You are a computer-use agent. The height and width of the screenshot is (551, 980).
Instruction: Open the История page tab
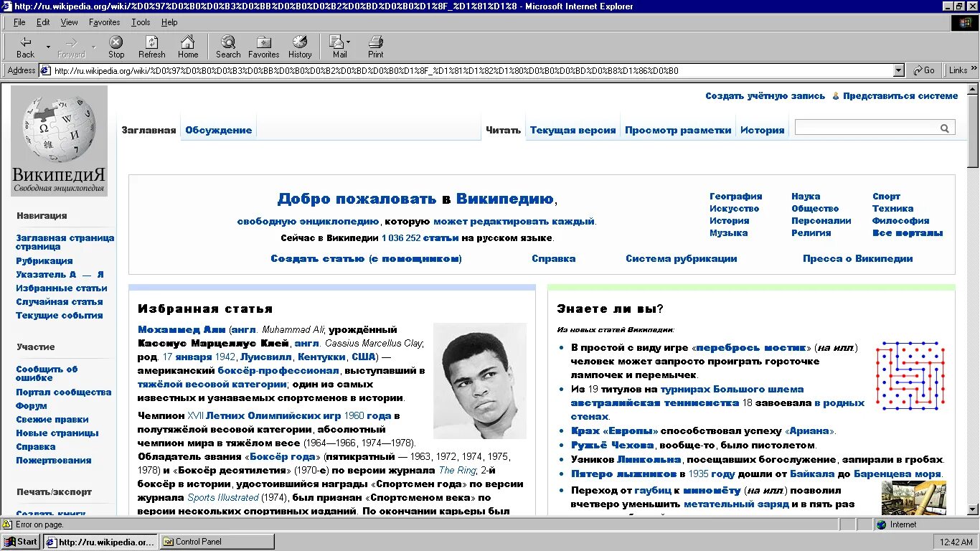coord(762,130)
